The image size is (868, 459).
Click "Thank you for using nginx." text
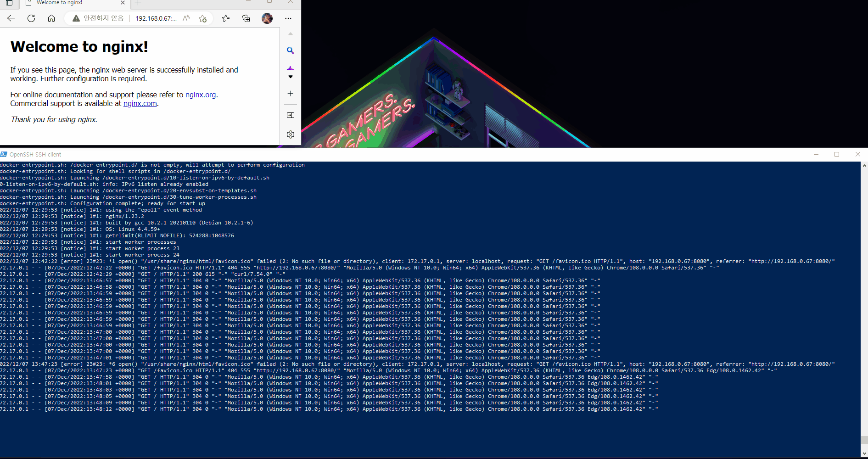(54, 120)
